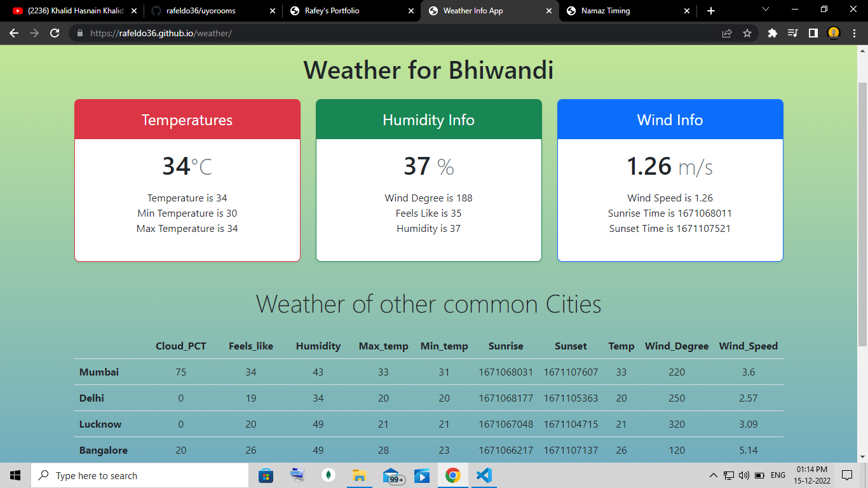Open Microsoft Store from the taskbar
The width and height of the screenshot is (868, 488).
(x=266, y=475)
